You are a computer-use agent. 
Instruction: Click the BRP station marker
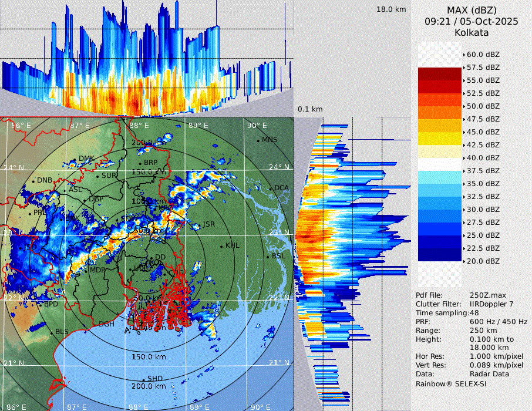[x=140, y=163]
